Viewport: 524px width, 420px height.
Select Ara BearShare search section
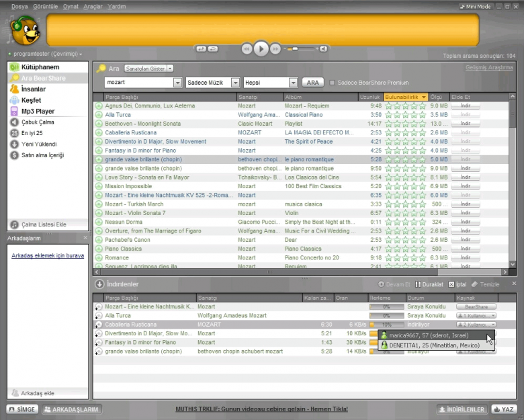click(48, 78)
